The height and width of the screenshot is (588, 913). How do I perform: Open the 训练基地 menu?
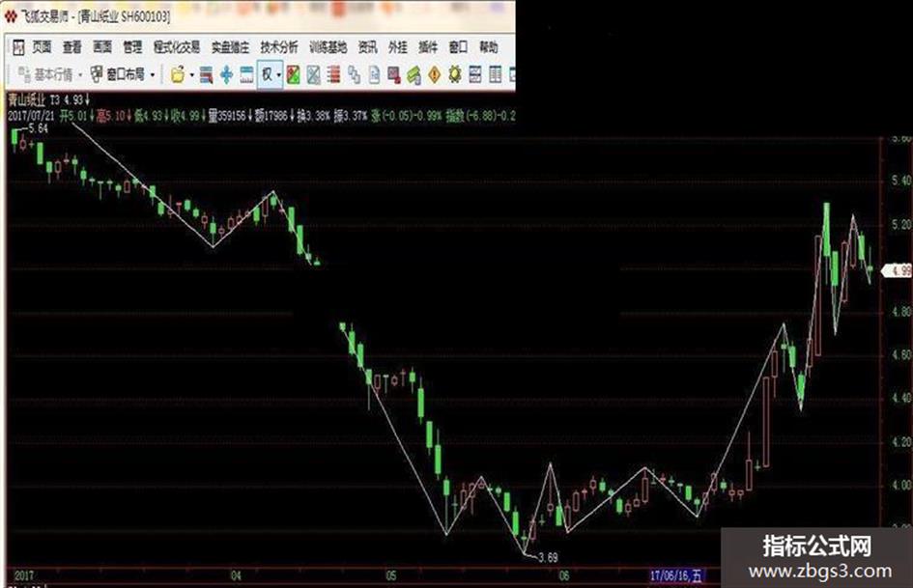point(328,47)
